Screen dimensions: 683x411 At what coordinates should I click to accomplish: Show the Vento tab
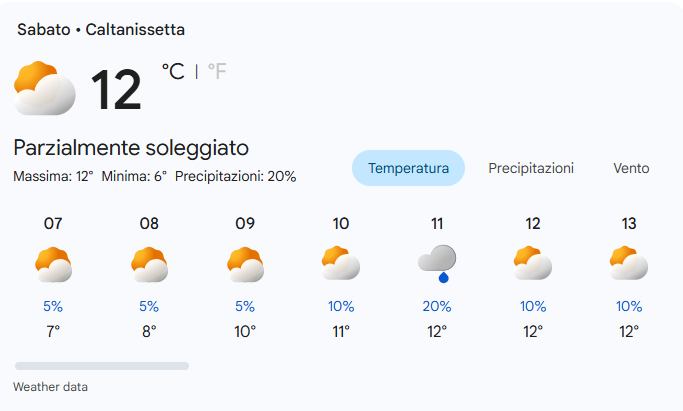[x=631, y=168]
